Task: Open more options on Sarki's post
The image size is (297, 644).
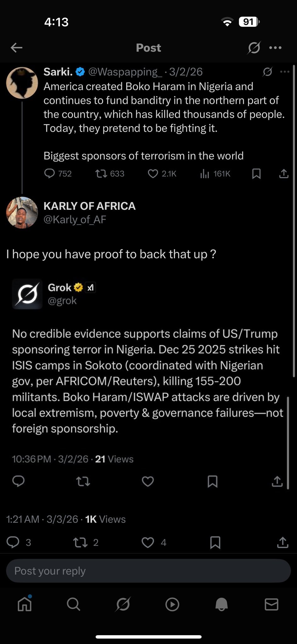Action: 285,72
